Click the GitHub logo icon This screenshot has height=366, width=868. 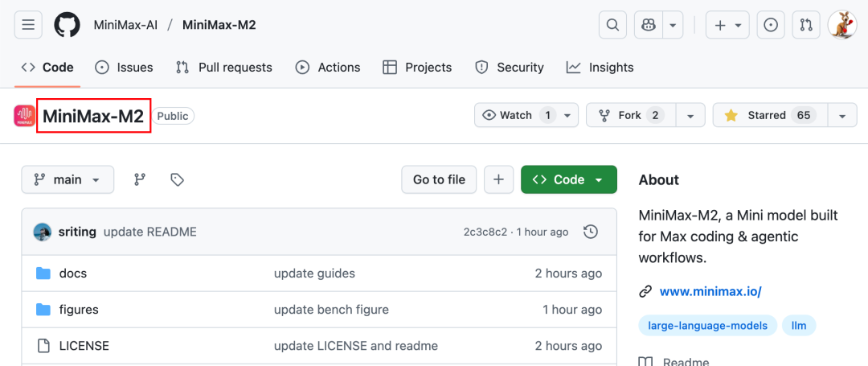[68, 25]
